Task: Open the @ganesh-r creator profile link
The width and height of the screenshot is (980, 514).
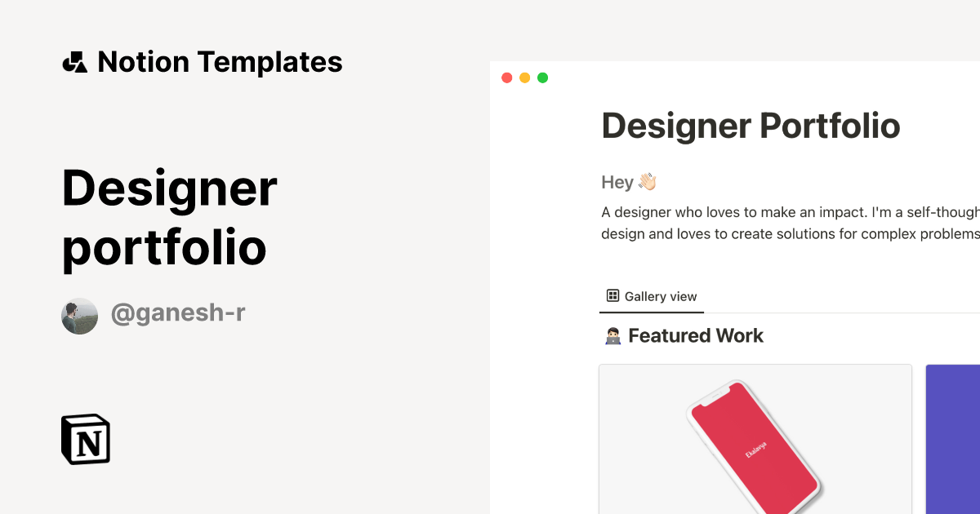Action: (177, 312)
